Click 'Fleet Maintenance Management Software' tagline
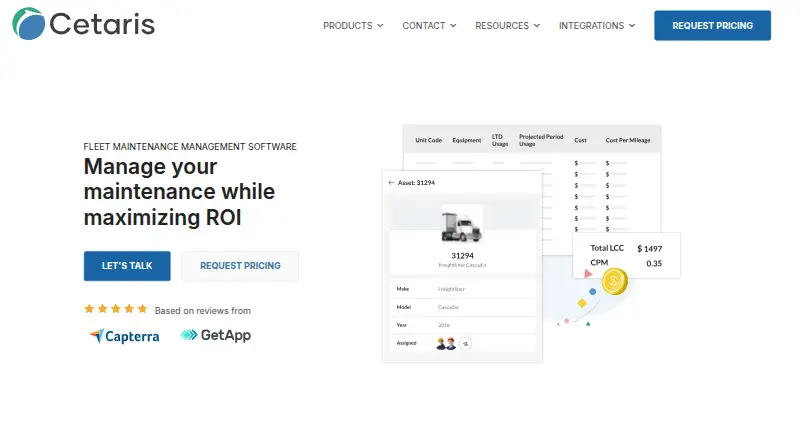This screenshot has width=800, height=440. point(190,146)
